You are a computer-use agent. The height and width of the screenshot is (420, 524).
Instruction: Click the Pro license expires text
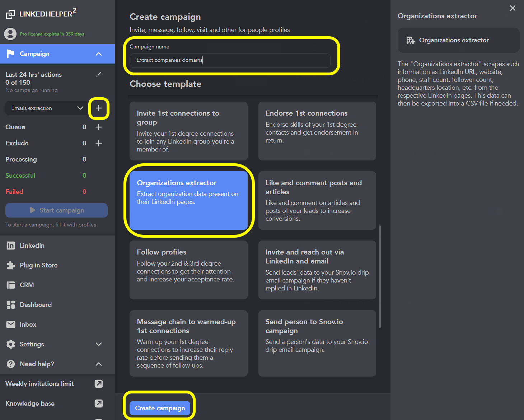coord(52,34)
